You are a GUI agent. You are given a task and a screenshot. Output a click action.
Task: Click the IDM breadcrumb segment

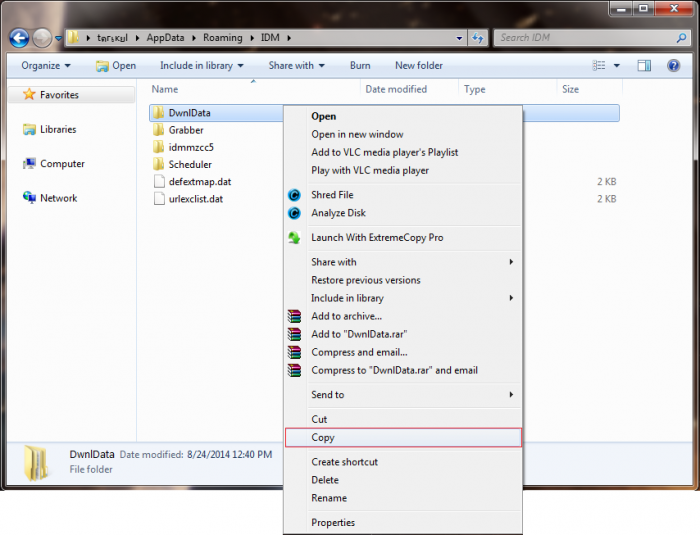tap(270, 38)
